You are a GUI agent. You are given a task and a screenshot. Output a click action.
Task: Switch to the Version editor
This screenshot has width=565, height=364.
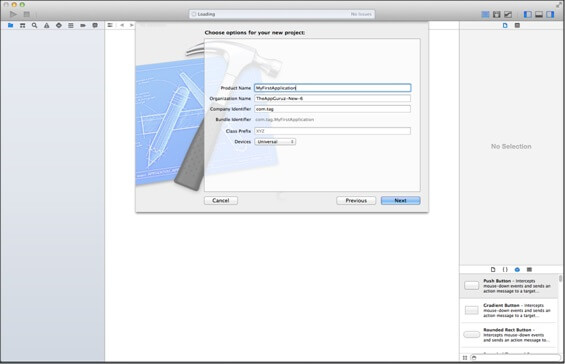[x=508, y=14]
